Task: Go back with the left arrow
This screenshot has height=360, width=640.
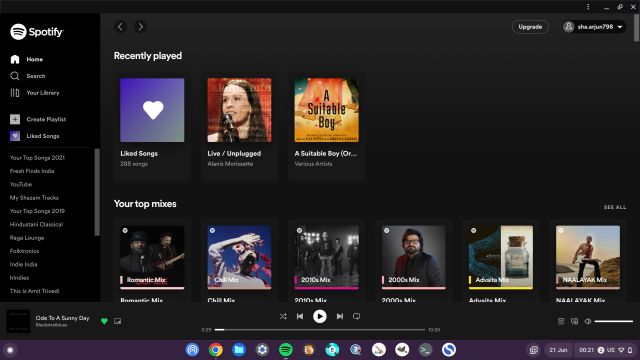Action: pyautogui.click(x=120, y=27)
